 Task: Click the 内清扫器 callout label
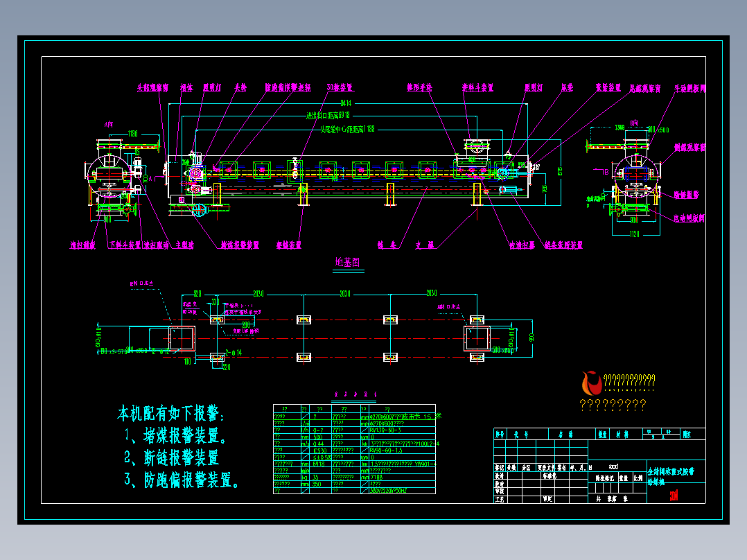point(522,245)
